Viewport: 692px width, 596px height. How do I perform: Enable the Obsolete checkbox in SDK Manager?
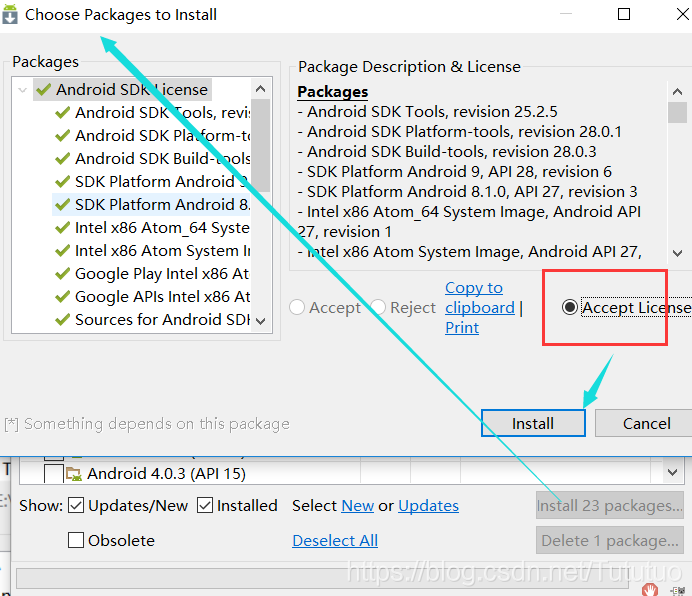tap(76, 540)
